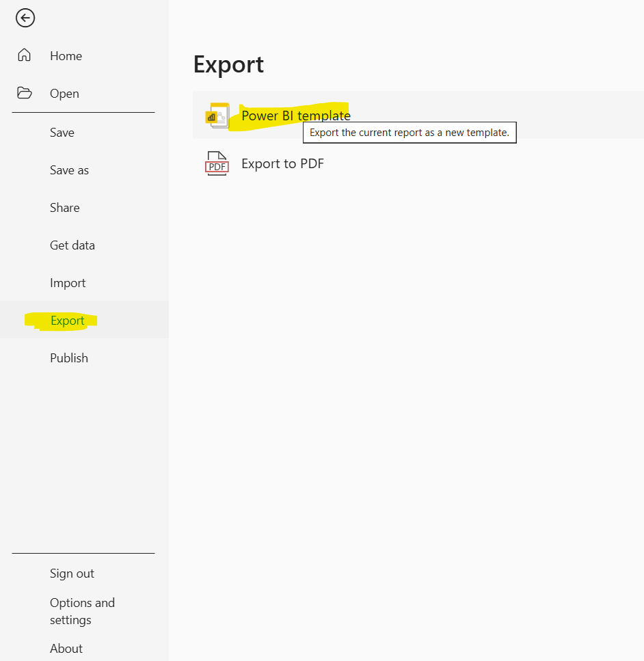The width and height of the screenshot is (644, 661).
Task: Choose Save in the sidebar
Action: 62,133
